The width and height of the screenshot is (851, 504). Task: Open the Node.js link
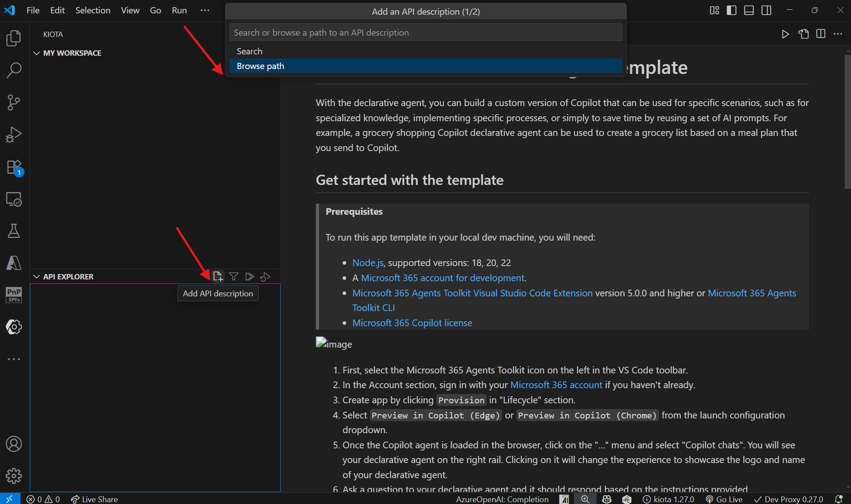(368, 263)
